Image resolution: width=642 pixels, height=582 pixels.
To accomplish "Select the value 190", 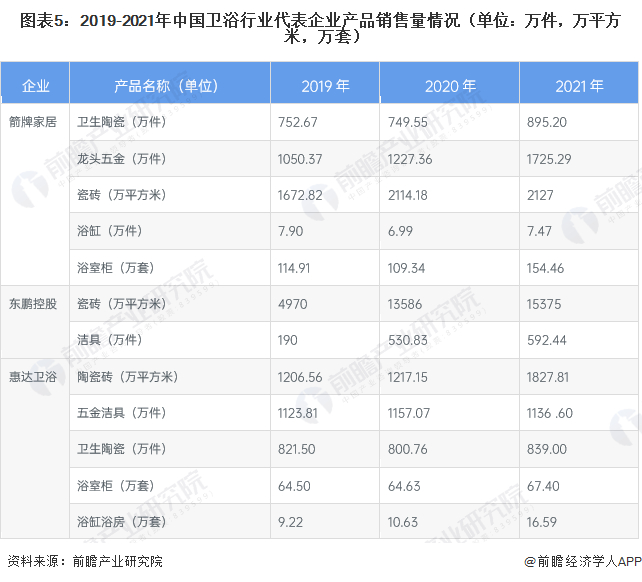I will click(x=288, y=340).
